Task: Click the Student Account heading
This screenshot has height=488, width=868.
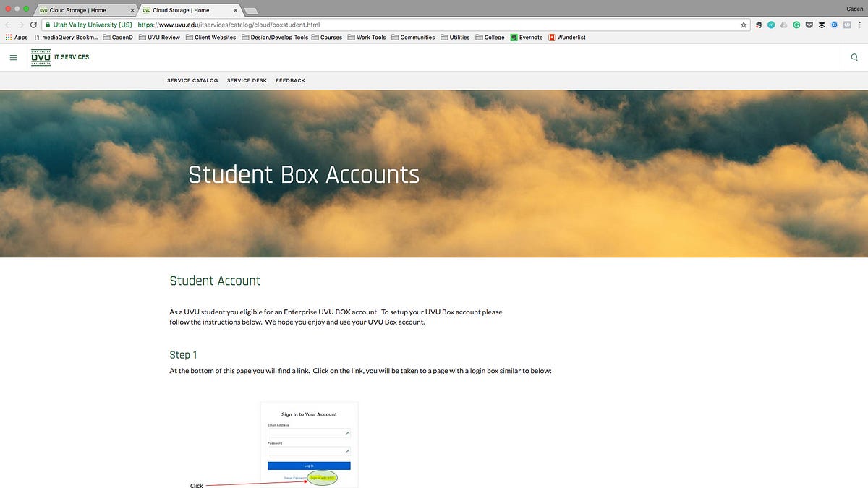Action: click(215, 281)
